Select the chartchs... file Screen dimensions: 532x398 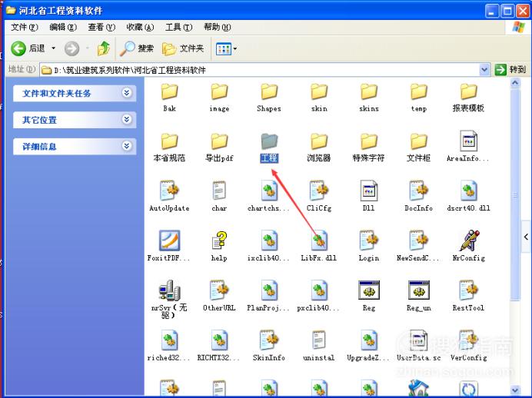tap(269, 197)
